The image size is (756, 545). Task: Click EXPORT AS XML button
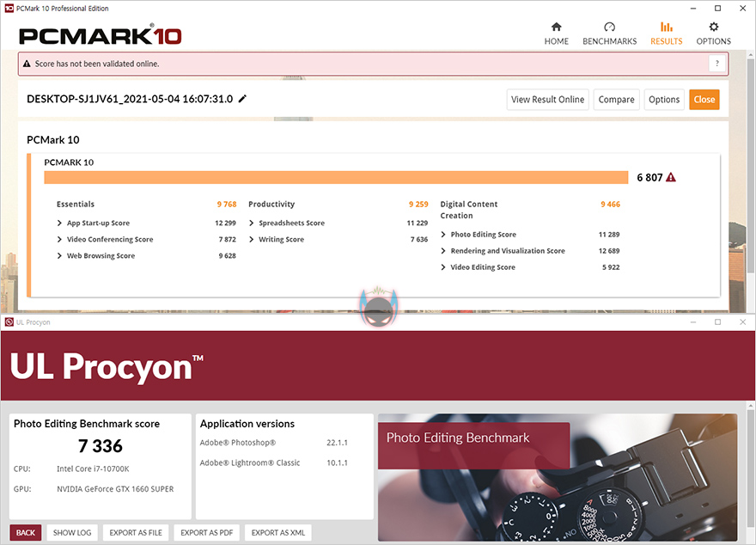278,532
